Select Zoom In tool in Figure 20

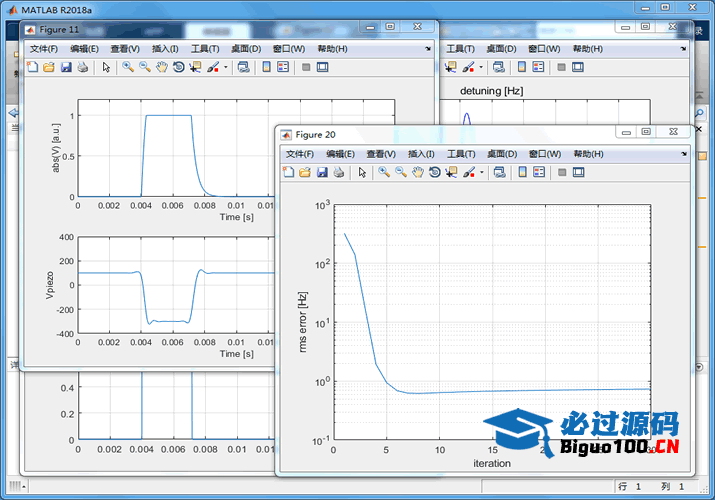(384, 172)
